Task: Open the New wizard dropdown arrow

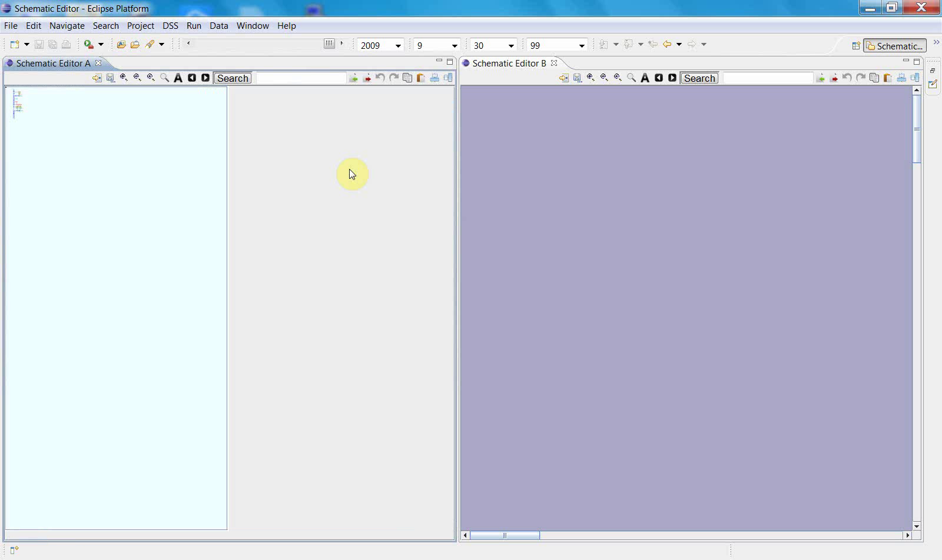Action: [26, 45]
